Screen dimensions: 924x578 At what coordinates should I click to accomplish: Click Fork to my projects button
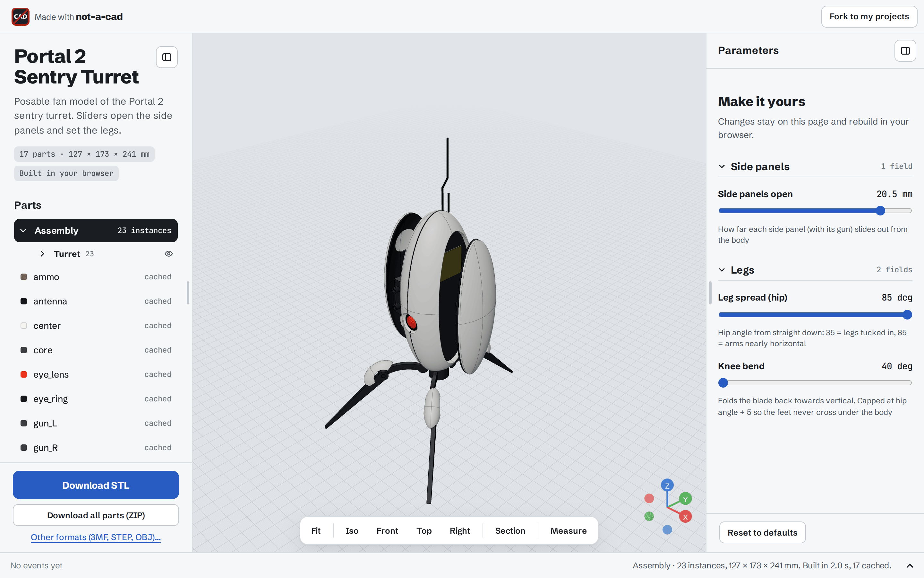(x=869, y=16)
